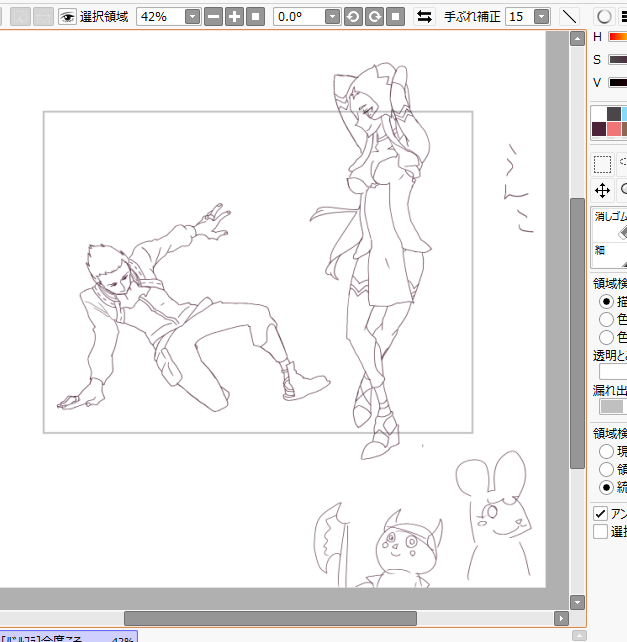Uncheck the anti-aliasing checkbox
Screen dimensions: 627x642
tap(601, 513)
